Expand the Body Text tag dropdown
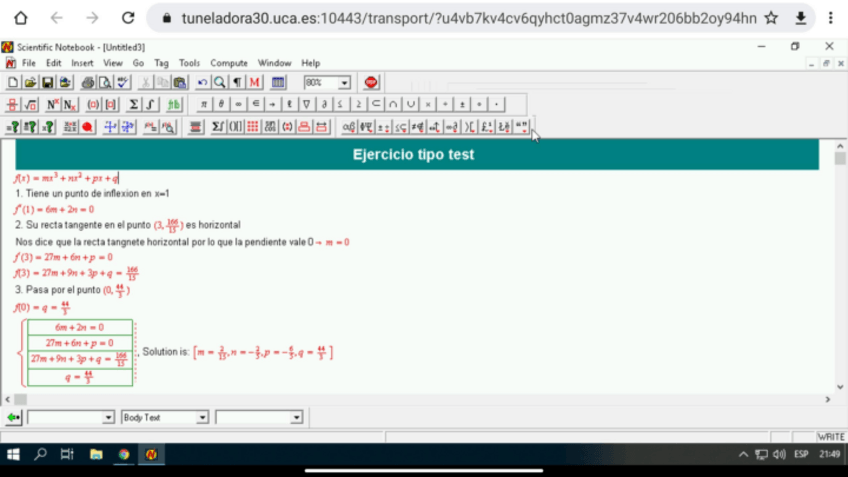This screenshot has width=848, height=477. [x=202, y=418]
